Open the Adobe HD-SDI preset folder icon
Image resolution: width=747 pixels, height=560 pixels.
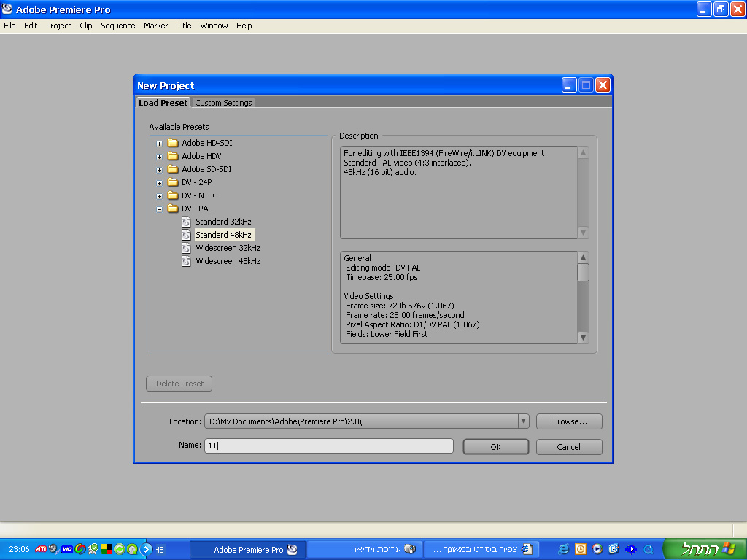(173, 143)
